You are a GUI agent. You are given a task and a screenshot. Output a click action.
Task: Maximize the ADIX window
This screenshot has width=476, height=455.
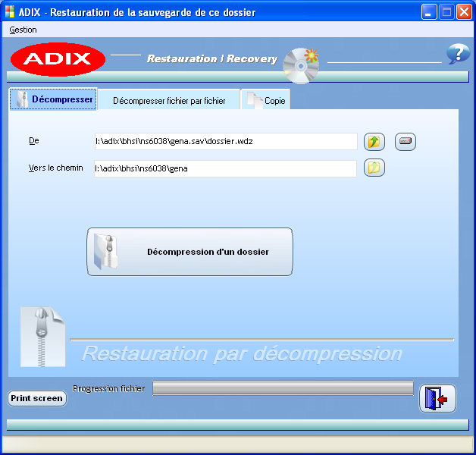446,12
